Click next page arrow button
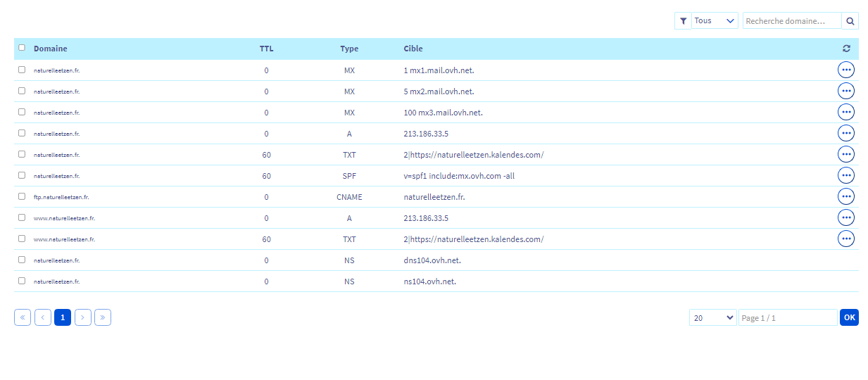This screenshot has height=380, width=868. tap(83, 317)
